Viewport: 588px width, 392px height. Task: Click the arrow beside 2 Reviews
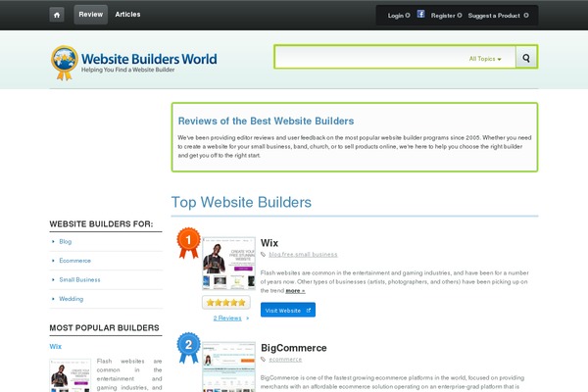(x=248, y=318)
